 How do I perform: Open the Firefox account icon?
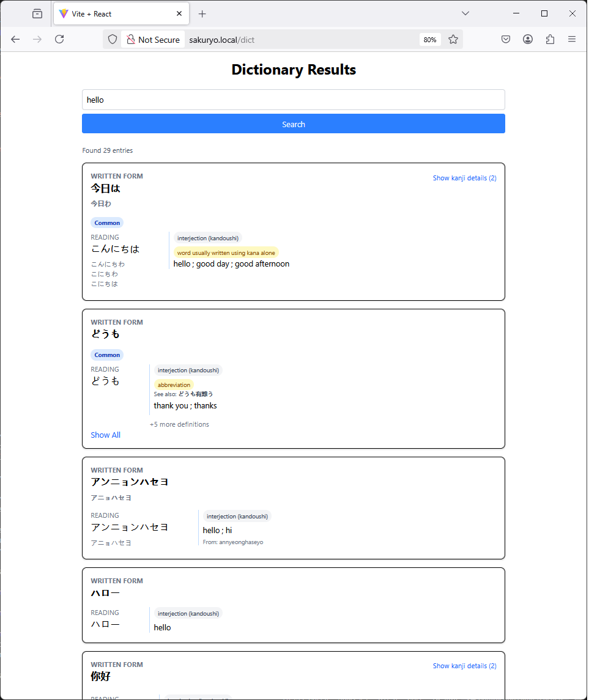pos(528,39)
